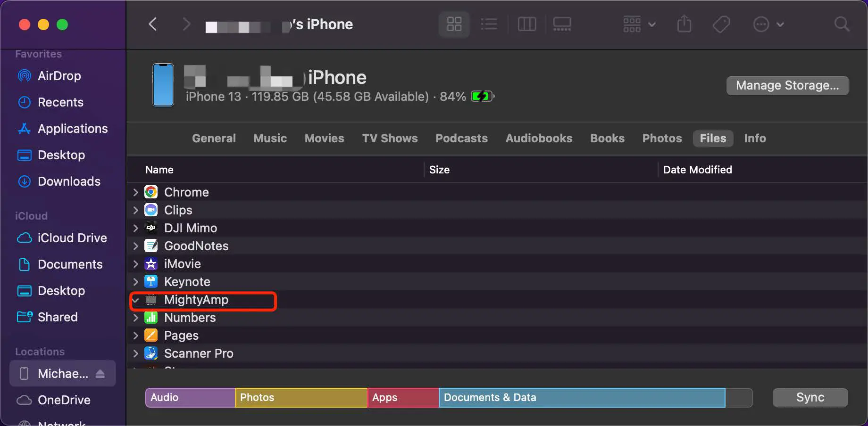Open the Share icon in the toolbar
Viewport: 868px width, 426px height.
[684, 24]
